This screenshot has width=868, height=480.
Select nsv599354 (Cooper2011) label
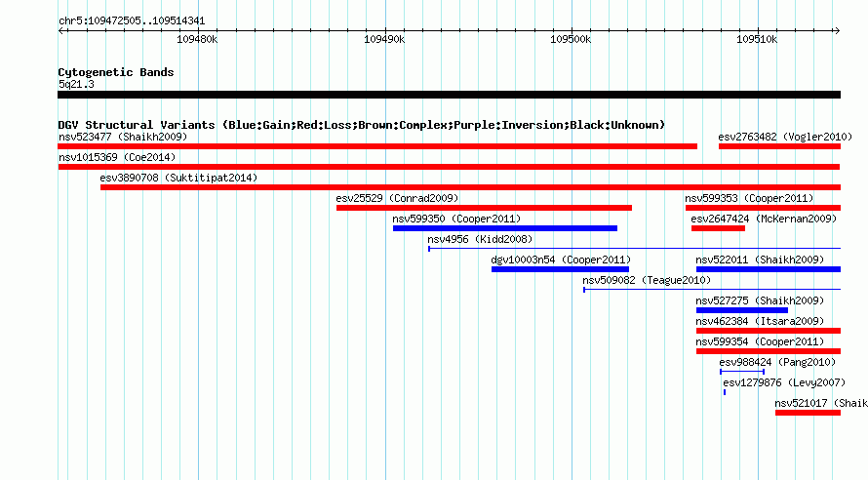pyautogui.click(x=760, y=341)
